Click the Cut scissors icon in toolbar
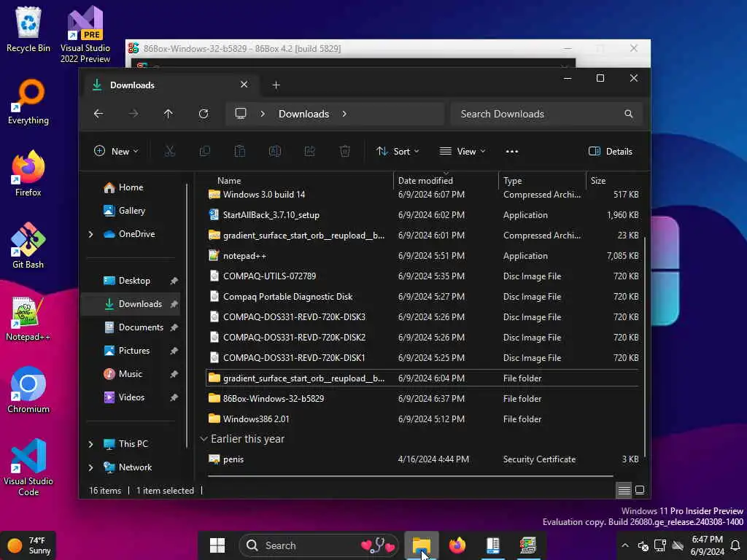This screenshot has height=560, width=747. pos(169,152)
